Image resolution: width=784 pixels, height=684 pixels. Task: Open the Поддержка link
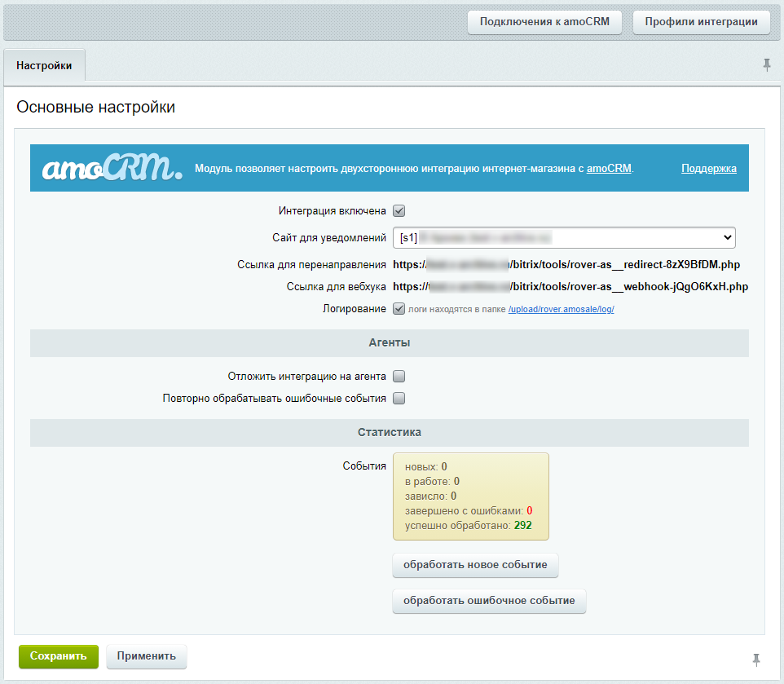(708, 168)
